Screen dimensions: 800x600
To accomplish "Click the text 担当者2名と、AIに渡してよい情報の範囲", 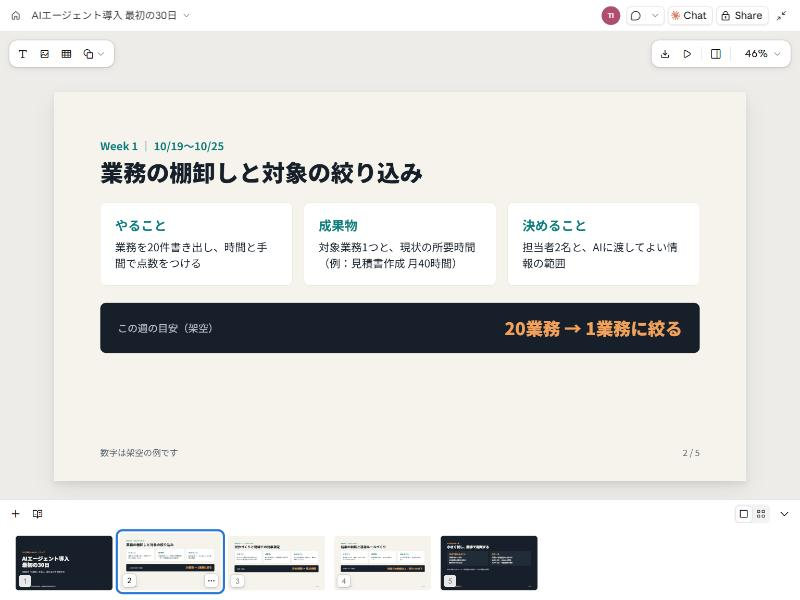I will click(599, 255).
